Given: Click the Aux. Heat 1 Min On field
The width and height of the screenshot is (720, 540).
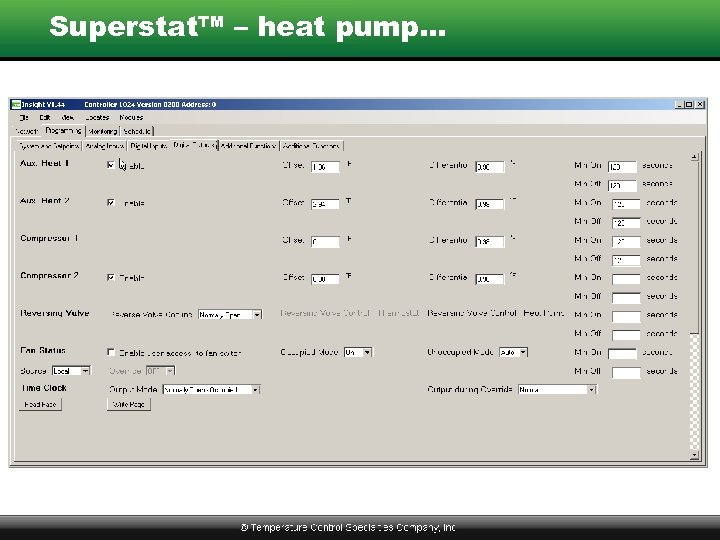Looking at the screenshot, I should pos(622,167).
